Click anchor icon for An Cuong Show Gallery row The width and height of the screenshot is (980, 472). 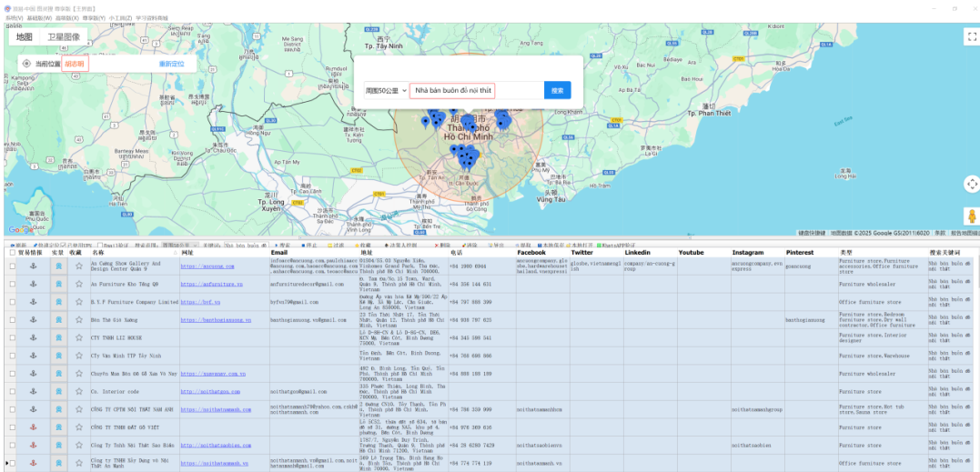pyautogui.click(x=34, y=266)
